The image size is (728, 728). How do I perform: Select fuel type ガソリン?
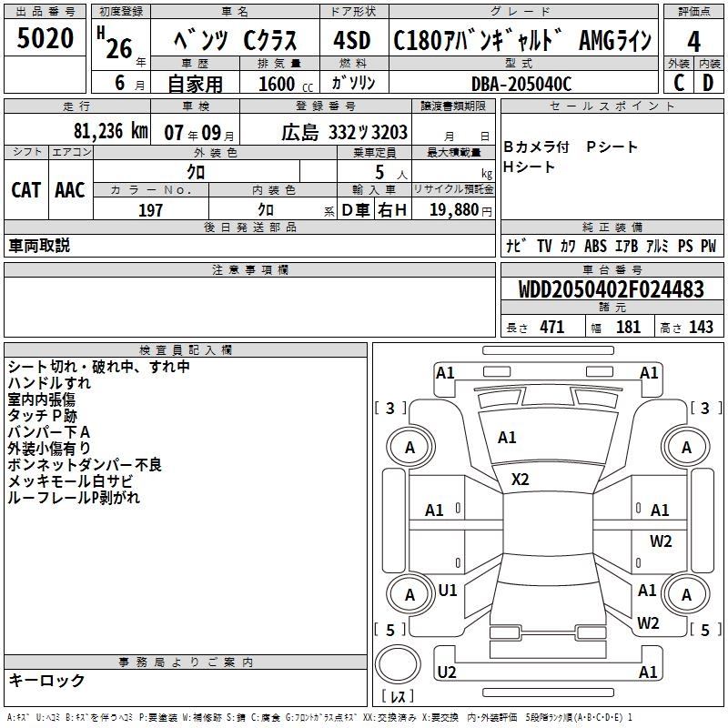[353, 83]
